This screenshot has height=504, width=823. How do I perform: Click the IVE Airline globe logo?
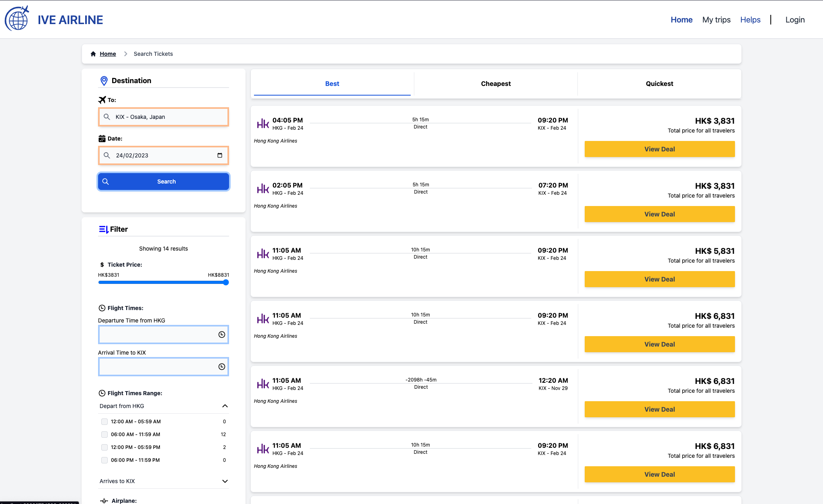pos(17,19)
